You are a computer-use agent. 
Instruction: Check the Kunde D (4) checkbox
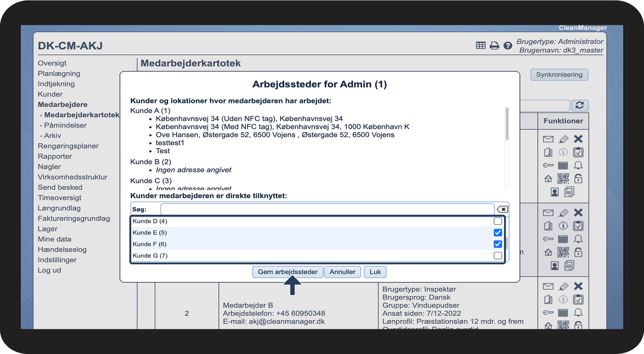tap(498, 221)
